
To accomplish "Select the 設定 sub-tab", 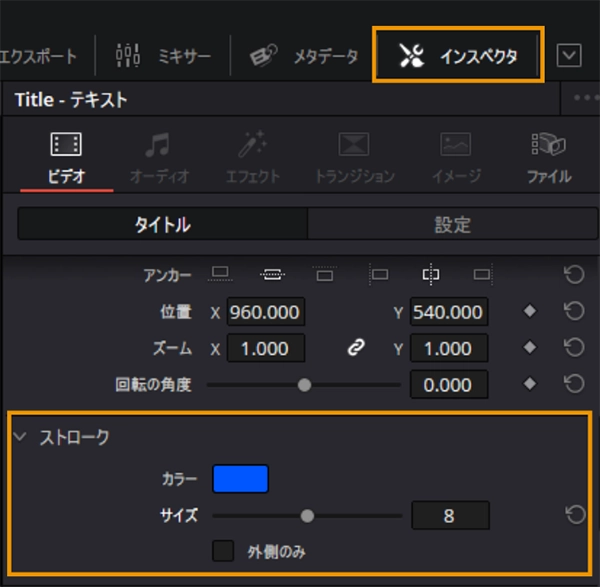I will click(x=453, y=224).
